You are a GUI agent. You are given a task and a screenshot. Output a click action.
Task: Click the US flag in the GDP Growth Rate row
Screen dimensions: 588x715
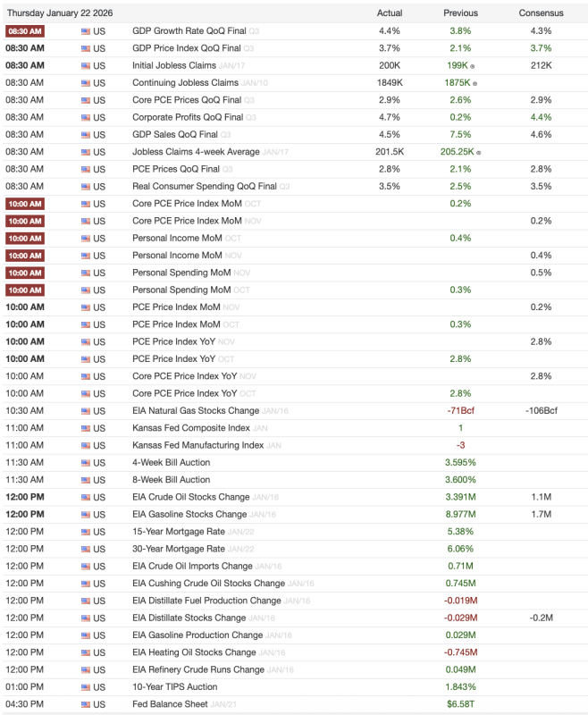pyautogui.click(x=86, y=31)
